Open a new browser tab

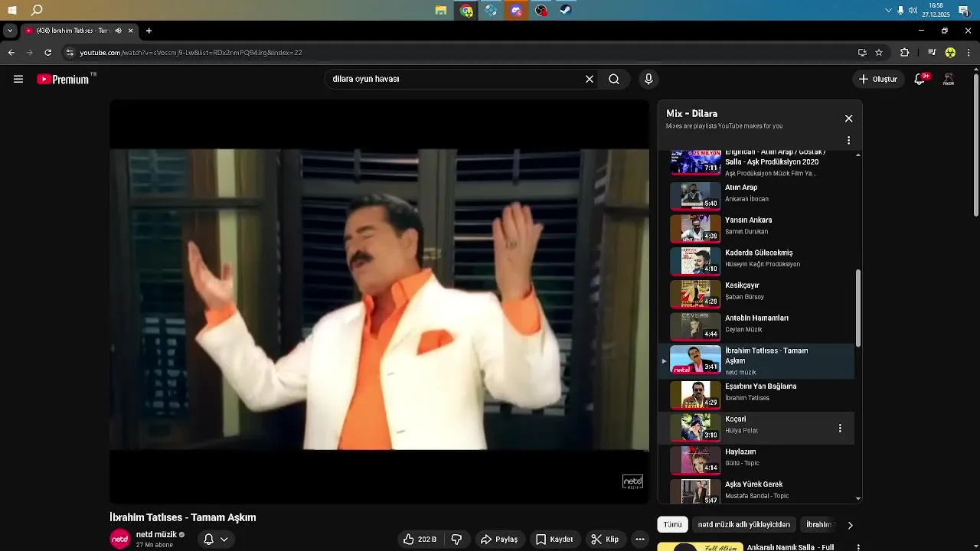149,31
